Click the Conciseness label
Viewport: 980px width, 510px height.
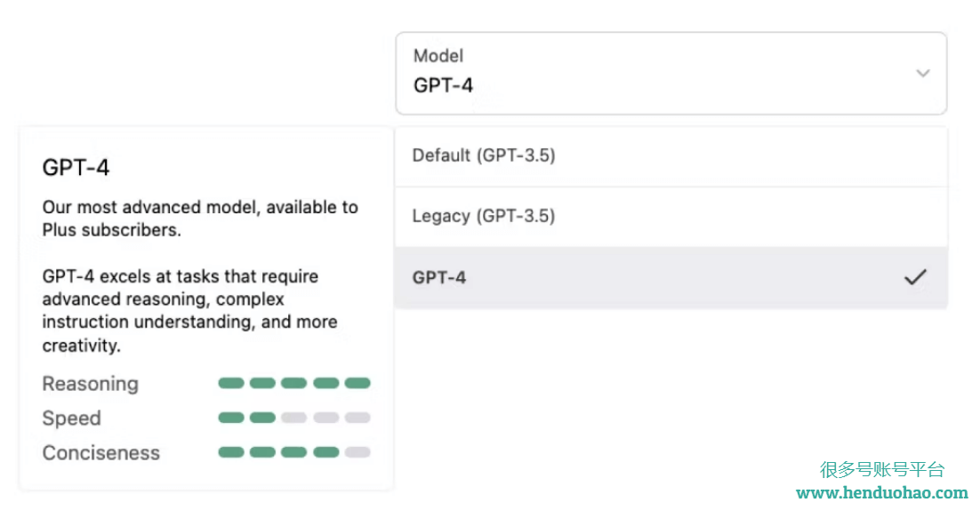click(101, 452)
